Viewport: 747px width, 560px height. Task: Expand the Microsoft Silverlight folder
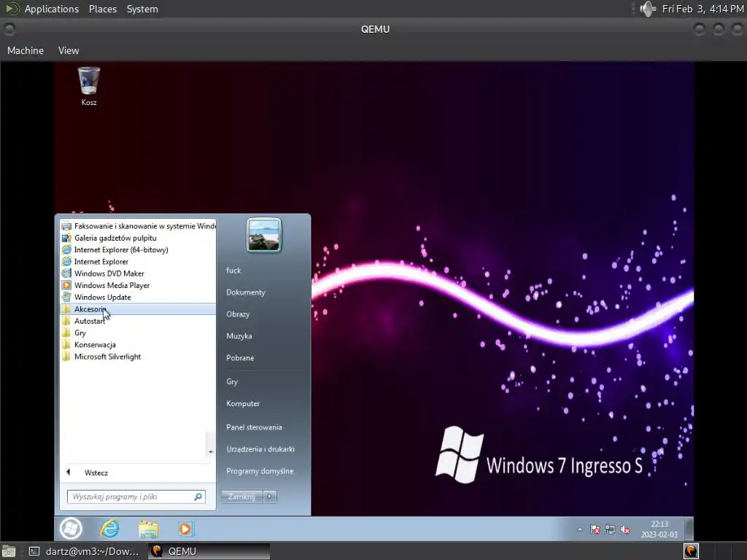click(138, 357)
